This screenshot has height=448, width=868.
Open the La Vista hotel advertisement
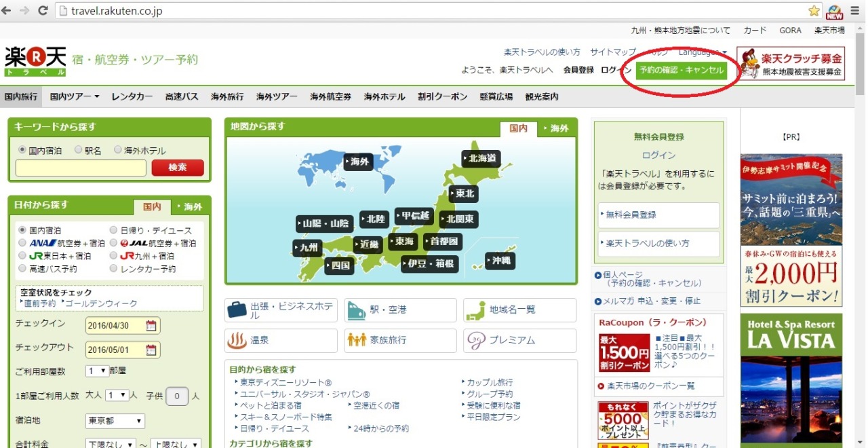791,380
